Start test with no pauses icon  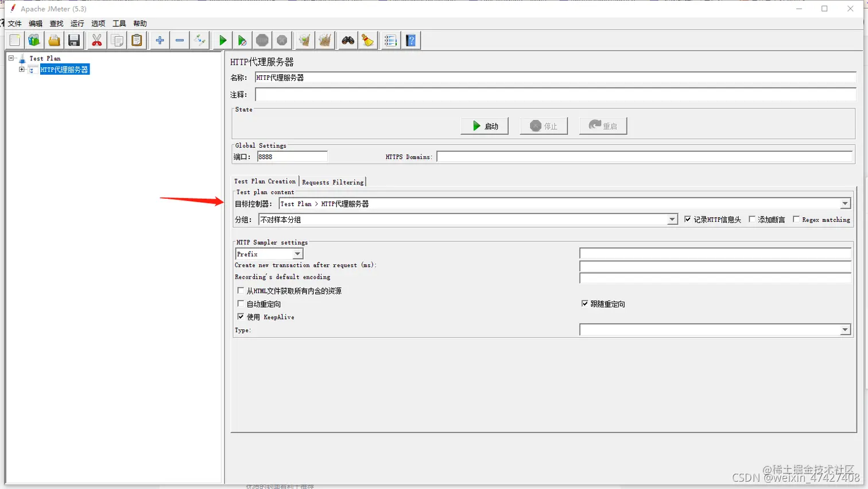click(x=242, y=40)
